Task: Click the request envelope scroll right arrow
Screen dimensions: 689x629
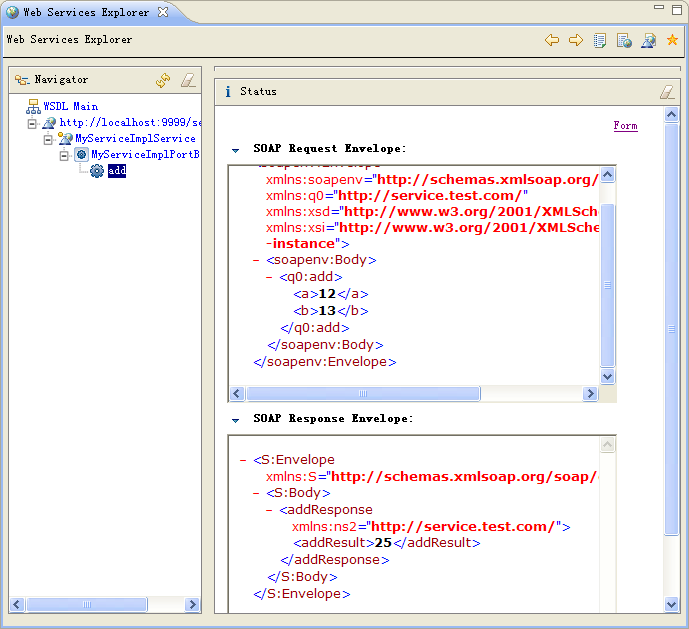Action: click(590, 393)
